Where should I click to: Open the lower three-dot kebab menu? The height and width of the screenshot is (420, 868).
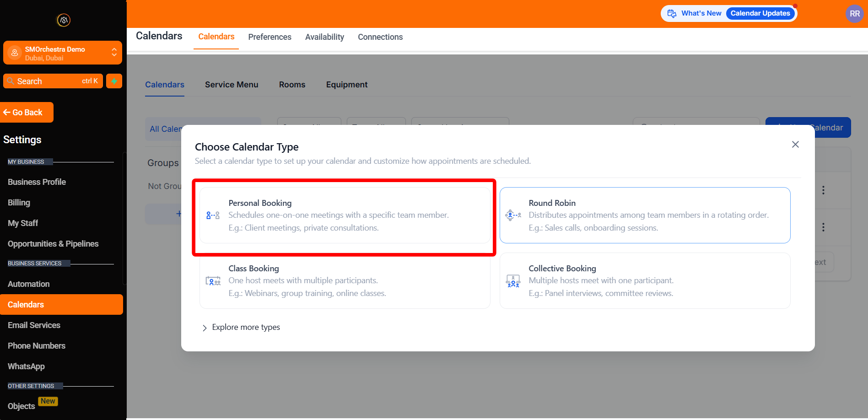(x=823, y=227)
